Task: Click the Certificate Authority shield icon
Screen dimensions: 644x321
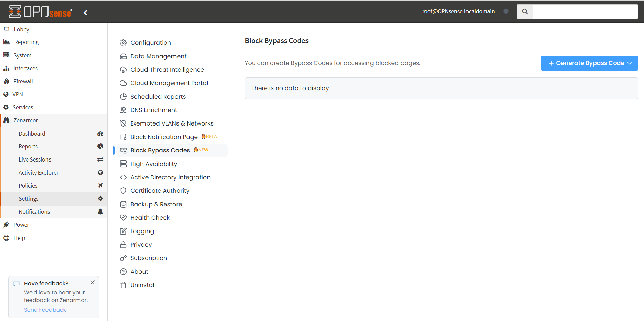Action: (x=123, y=191)
